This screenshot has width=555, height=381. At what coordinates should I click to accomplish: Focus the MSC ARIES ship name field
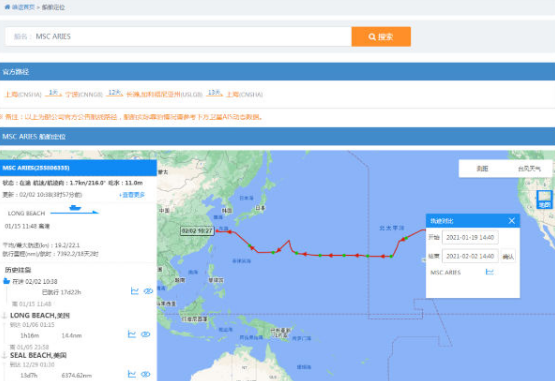(178, 36)
